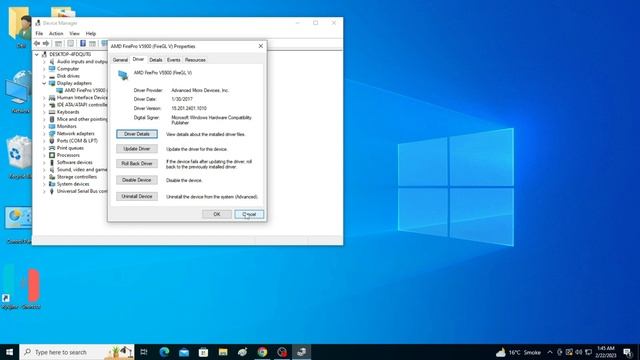Select the Ports (COM & LPT) tree item
Image resolution: width=640 pixels, height=360 pixels.
click(77, 141)
